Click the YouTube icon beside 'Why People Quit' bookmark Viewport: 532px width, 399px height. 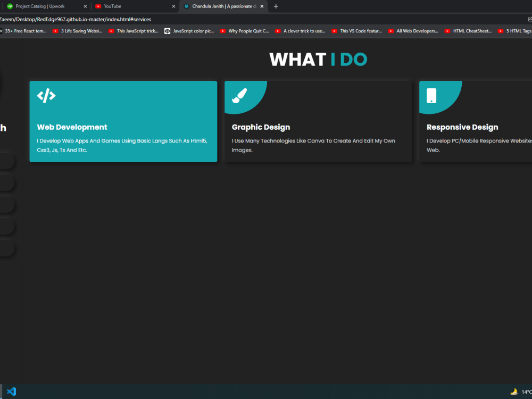pos(224,31)
